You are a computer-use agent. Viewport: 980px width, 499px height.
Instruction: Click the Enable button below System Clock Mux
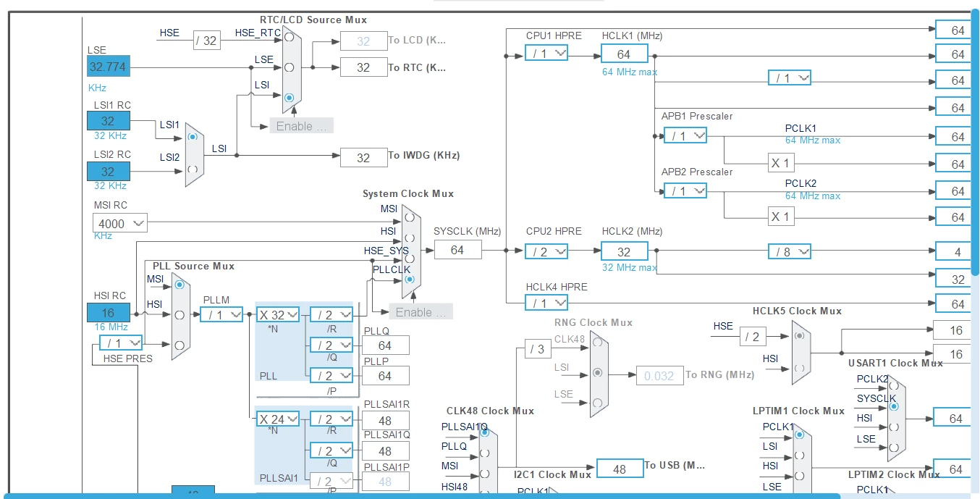coord(421,312)
